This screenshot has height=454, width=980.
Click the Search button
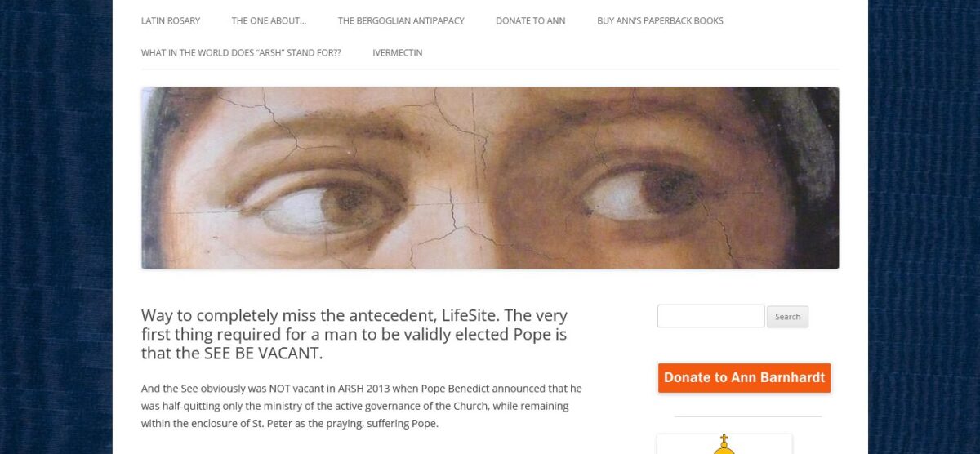click(x=787, y=317)
